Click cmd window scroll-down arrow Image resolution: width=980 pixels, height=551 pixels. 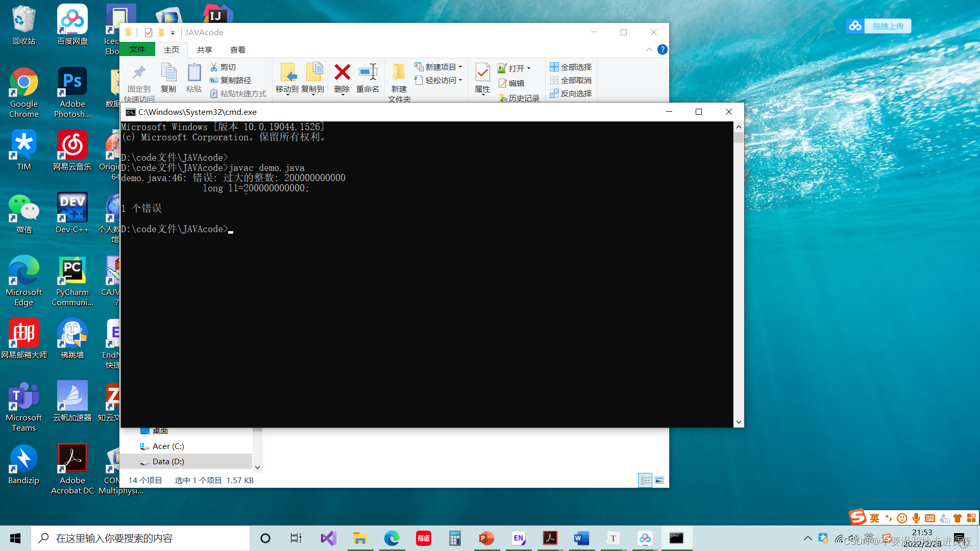pyautogui.click(x=739, y=422)
